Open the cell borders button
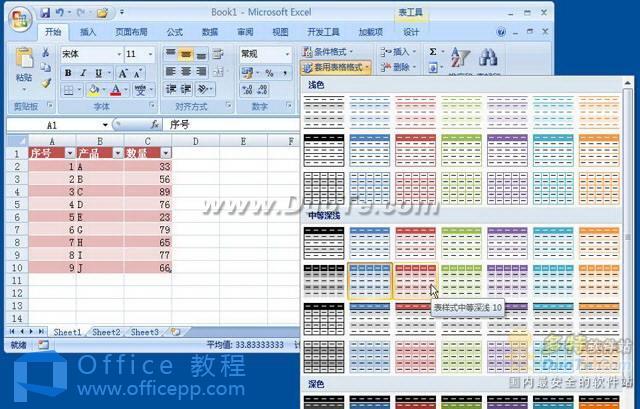 (68, 90)
